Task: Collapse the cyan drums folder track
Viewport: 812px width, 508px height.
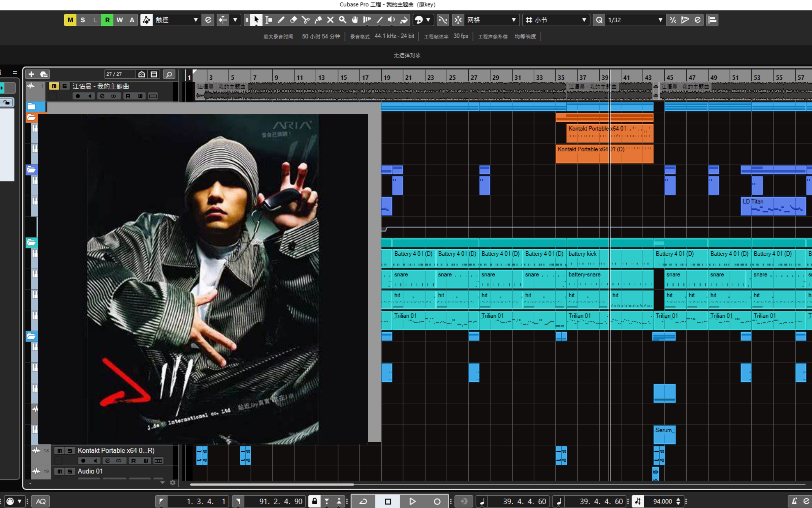Action: (x=31, y=242)
